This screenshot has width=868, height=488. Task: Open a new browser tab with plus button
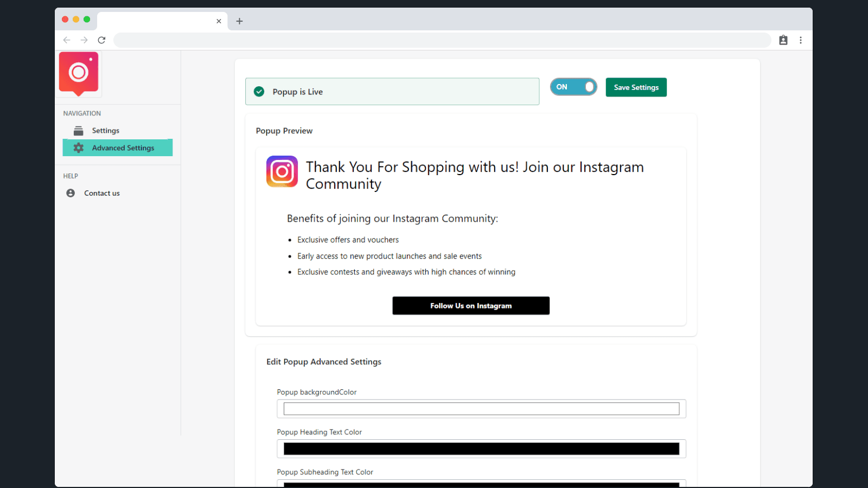[239, 21]
